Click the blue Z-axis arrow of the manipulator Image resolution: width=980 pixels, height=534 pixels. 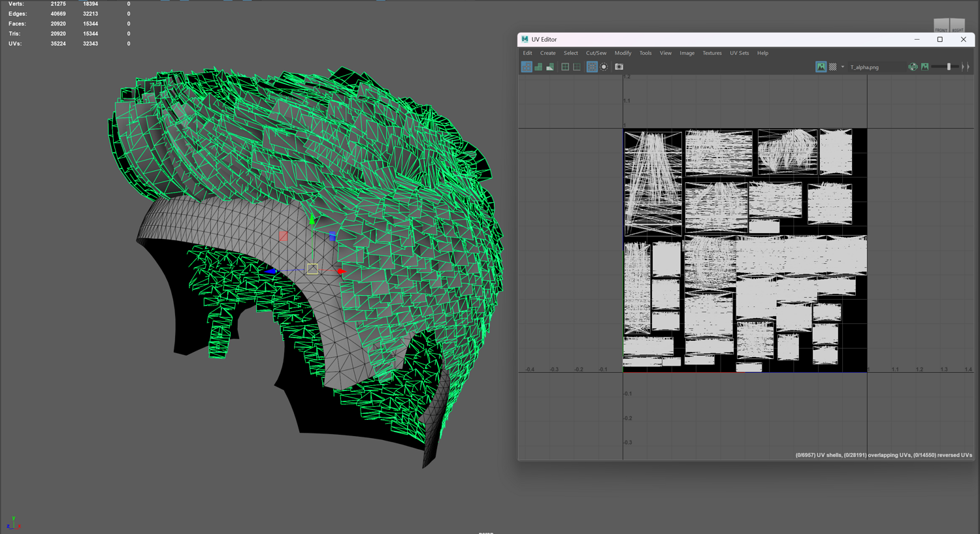pyautogui.click(x=270, y=271)
